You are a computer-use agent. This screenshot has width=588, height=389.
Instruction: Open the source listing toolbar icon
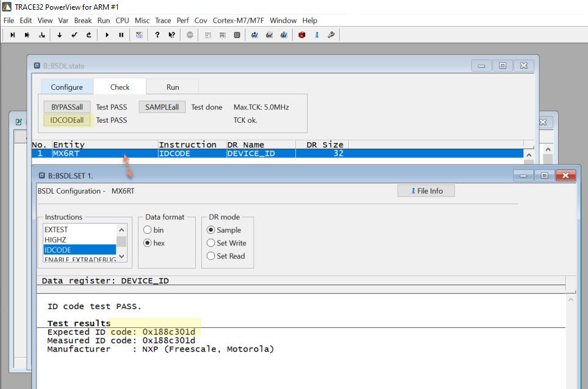click(208, 35)
